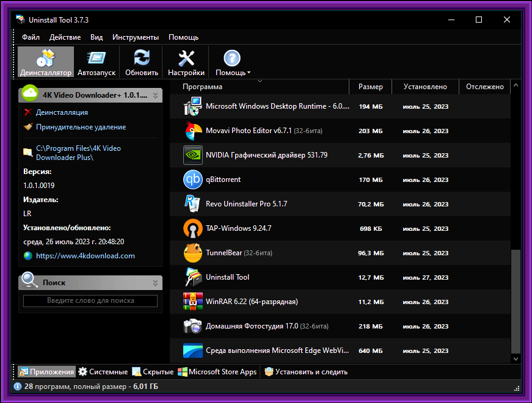
Task: Open the Файл menu
Action: (x=31, y=37)
